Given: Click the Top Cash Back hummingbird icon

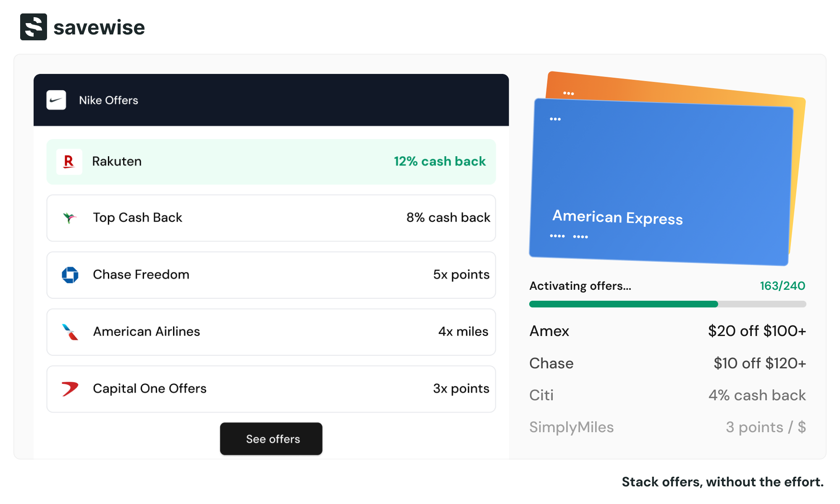Looking at the screenshot, I should 70,218.
